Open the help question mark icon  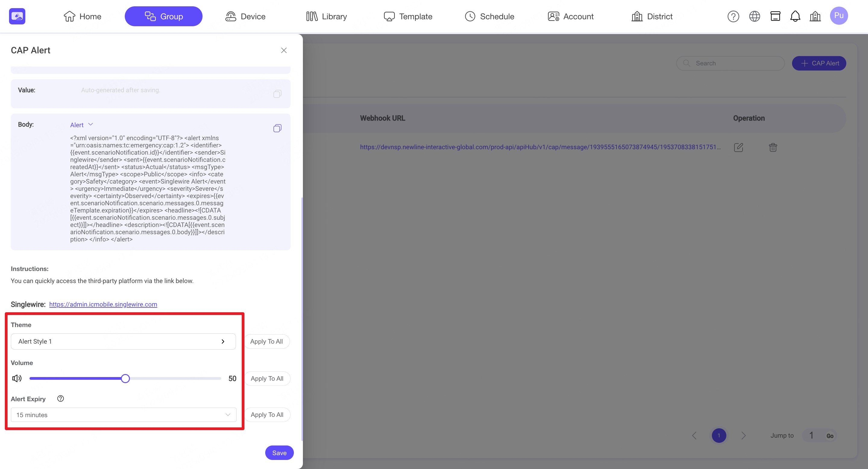[x=733, y=17]
